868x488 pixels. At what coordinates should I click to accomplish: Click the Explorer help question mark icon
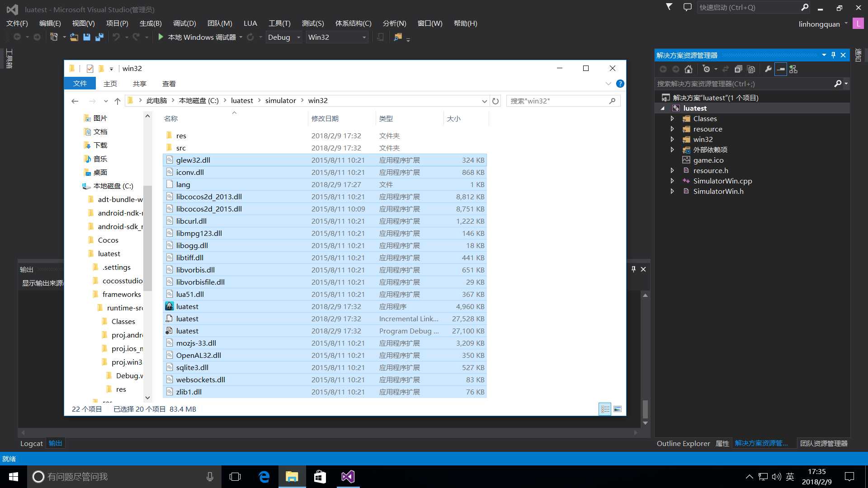(x=620, y=84)
